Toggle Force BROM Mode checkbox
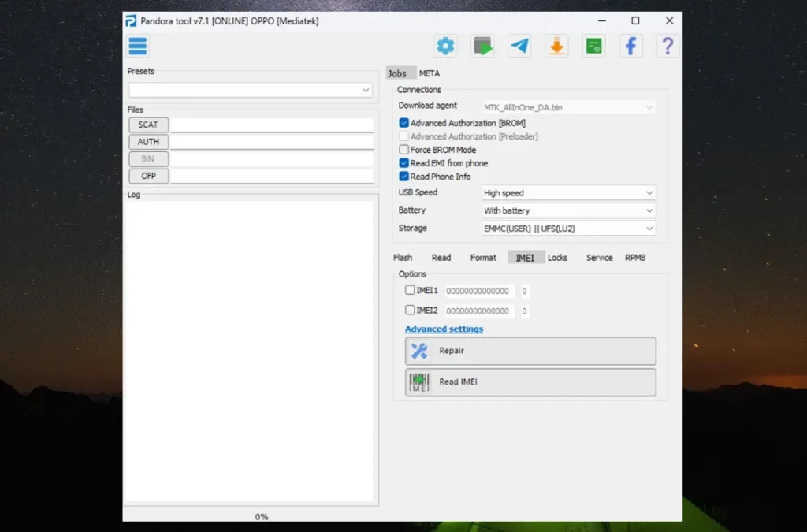 [404, 150]
